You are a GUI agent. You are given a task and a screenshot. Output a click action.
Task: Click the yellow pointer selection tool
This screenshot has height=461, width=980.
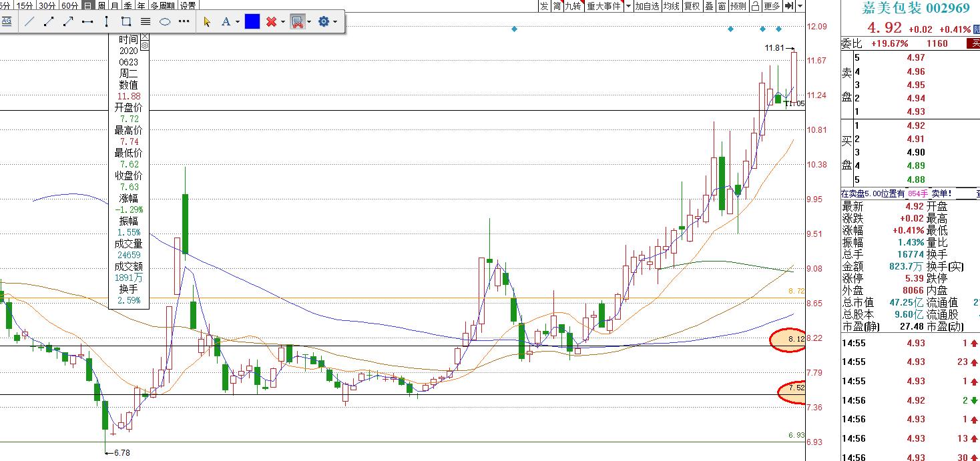pos(207,22)
